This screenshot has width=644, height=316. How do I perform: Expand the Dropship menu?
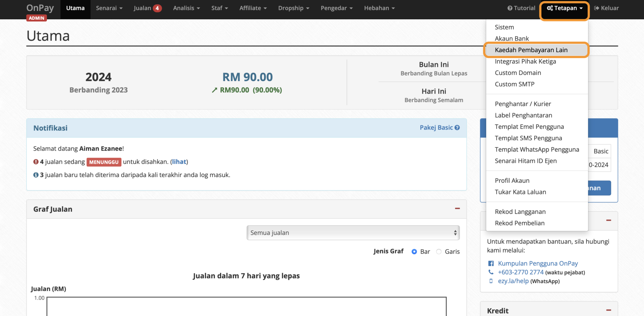(x=293, y=8)
